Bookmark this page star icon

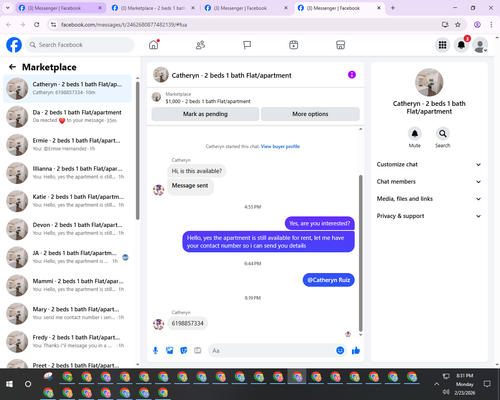coord(458,24)
